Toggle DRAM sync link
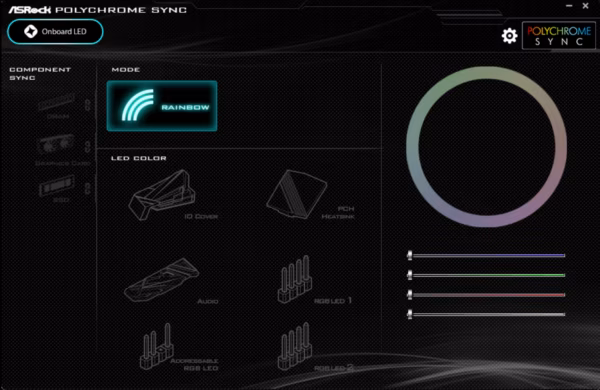Screen dimensions: 600x390 pos(88,105)
